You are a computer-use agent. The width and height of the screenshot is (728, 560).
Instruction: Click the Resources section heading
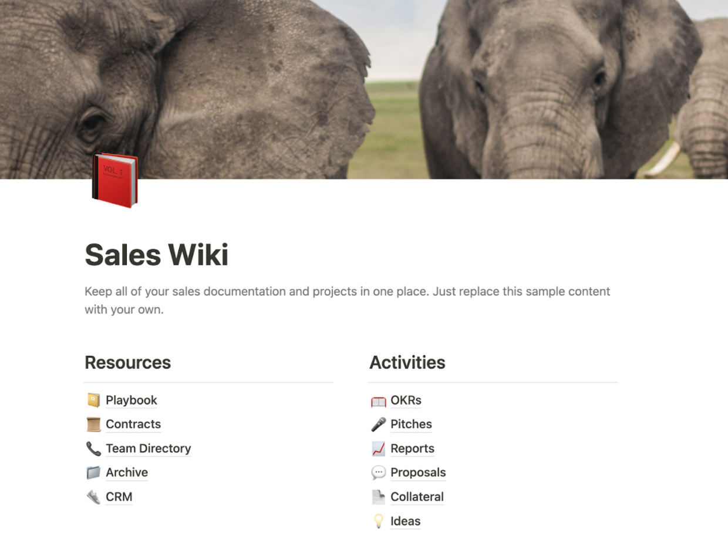click(x=128, y=363)
